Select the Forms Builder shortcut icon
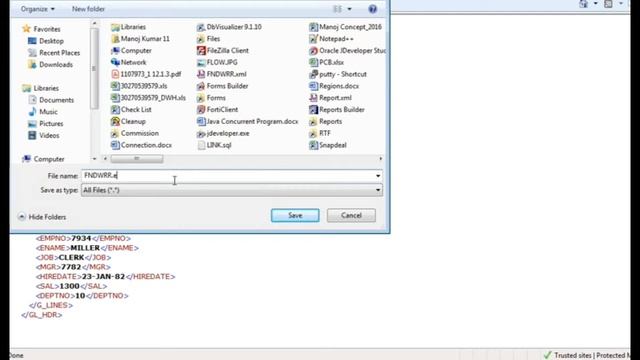Screen dimensions: 640x360 coord(201,86)
